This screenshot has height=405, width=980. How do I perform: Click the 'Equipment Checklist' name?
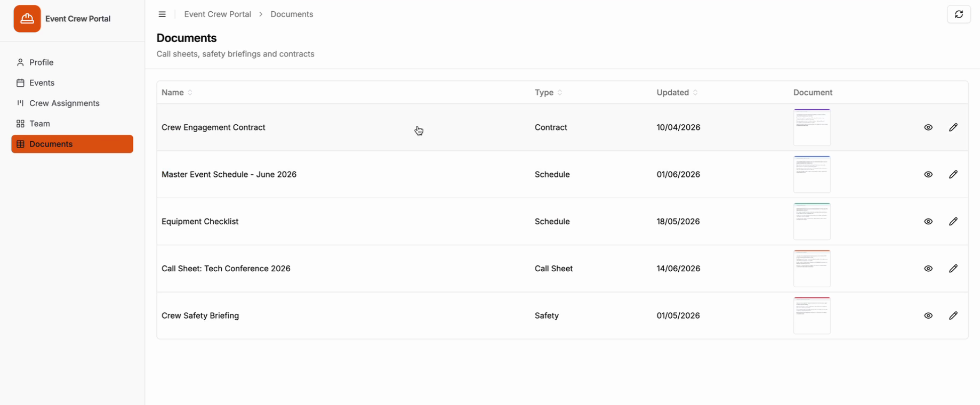tap(200, 222)
